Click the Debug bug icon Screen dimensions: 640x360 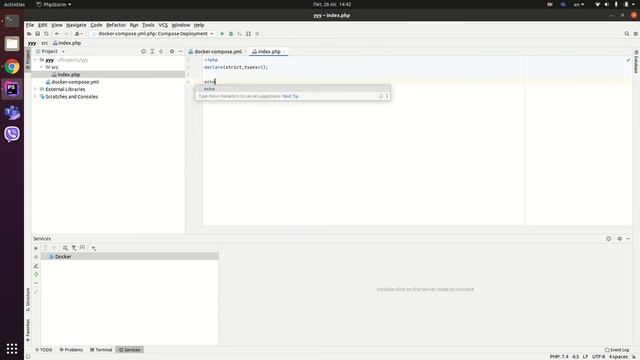[231, 34]
